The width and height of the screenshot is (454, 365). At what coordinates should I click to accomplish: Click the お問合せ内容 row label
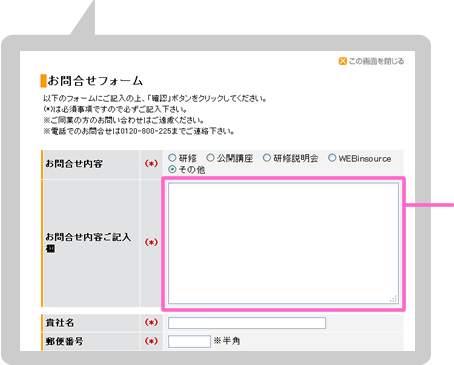pos(74,164)
